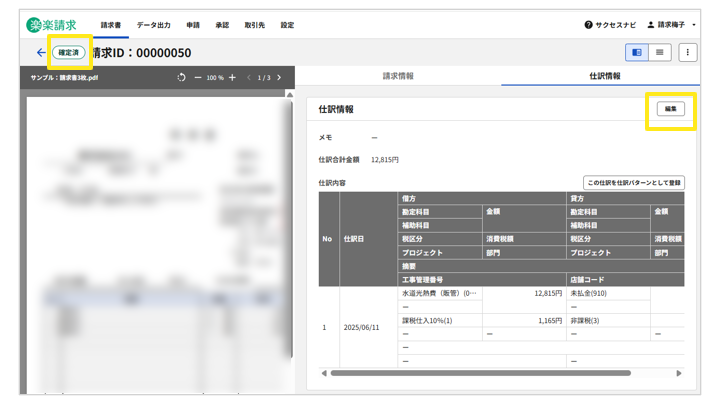Open the データ出力 menu

coord(153,25)
